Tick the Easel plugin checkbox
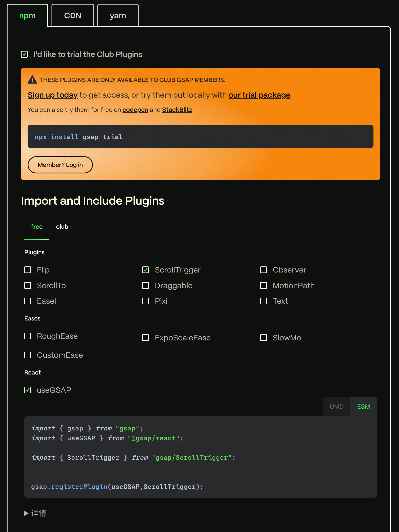The width and height of the screenshot is (399, 532). click(x=28, y=301)
